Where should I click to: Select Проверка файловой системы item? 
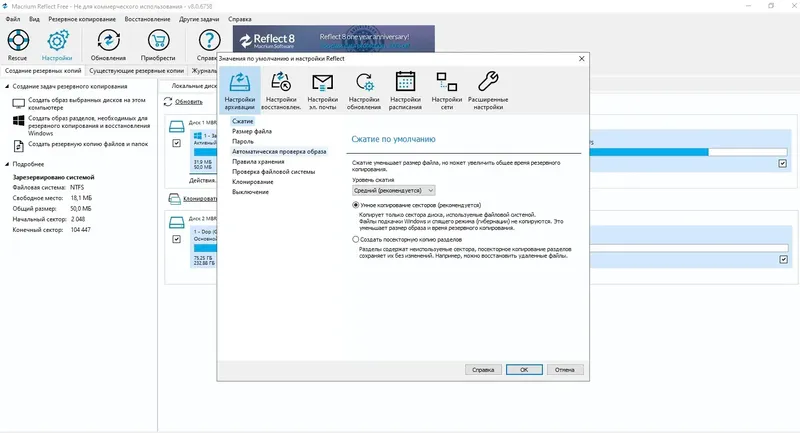(x=273, y=172)
